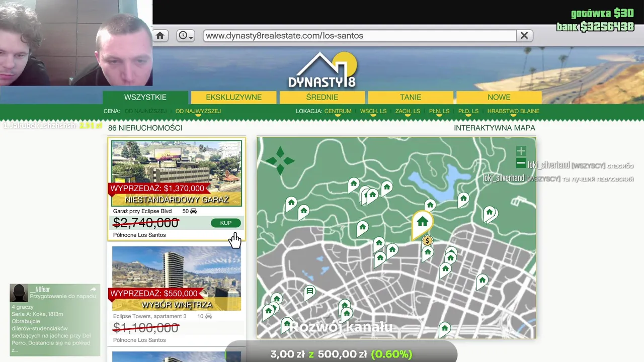This screenshot has width=644, height=362.
Task: Select the ŚREDNIE tab
Action: [x=322, y=98]
